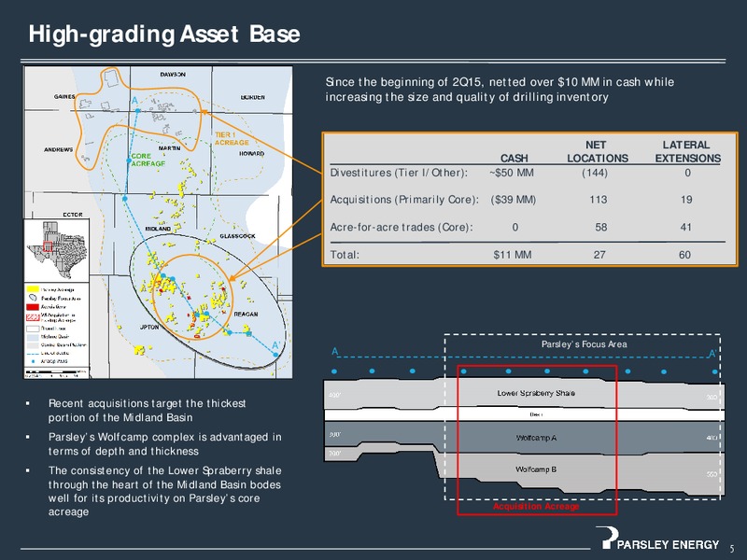This screenshot has height=560, width=747.
Task: Click the HOWARD county label on the map
Action: (x=251, y=154)
